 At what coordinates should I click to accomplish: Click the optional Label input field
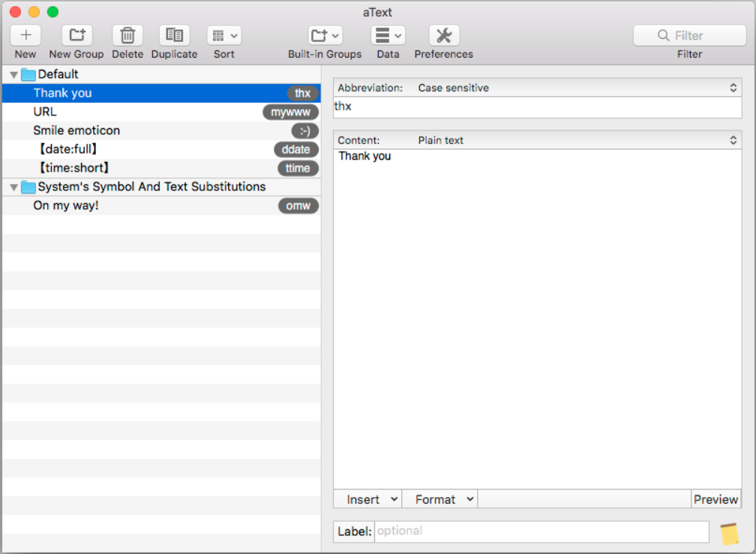[x=541, y=531]
